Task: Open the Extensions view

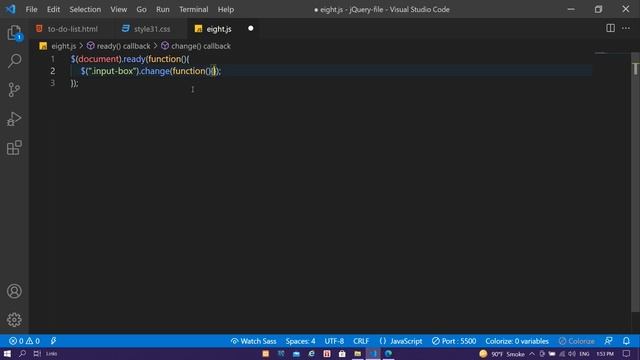Action: (14, 147)
